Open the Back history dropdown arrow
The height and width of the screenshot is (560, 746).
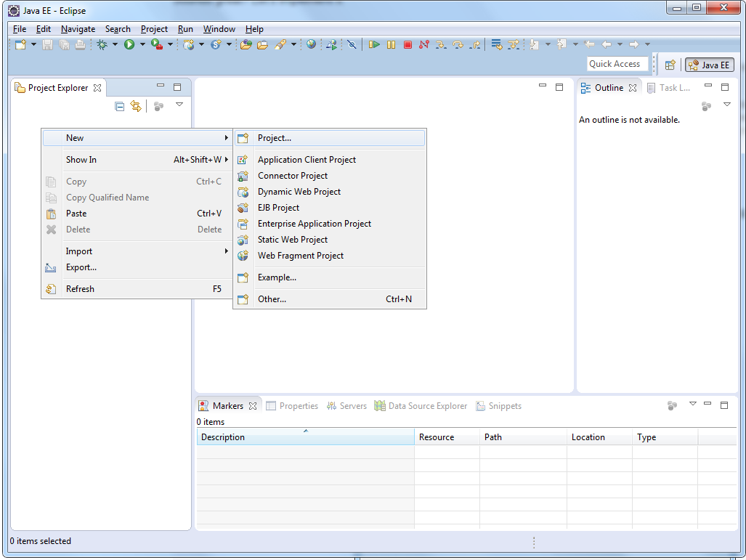620,45
